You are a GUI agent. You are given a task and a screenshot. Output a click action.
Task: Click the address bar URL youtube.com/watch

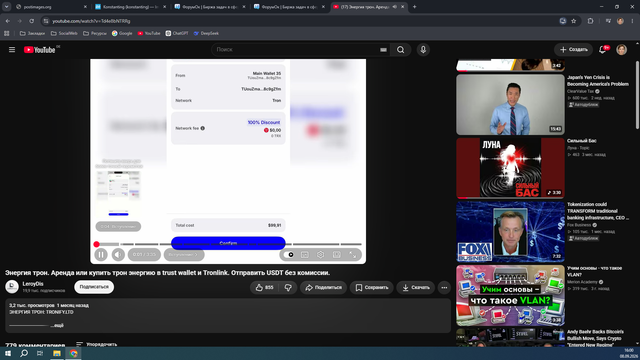pos(91,21)
